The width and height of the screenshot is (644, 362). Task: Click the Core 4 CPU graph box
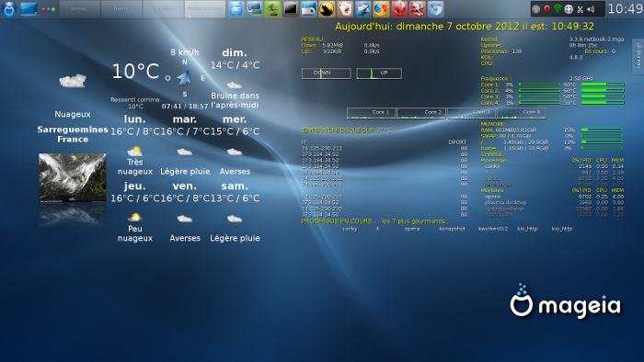[522, 113]
